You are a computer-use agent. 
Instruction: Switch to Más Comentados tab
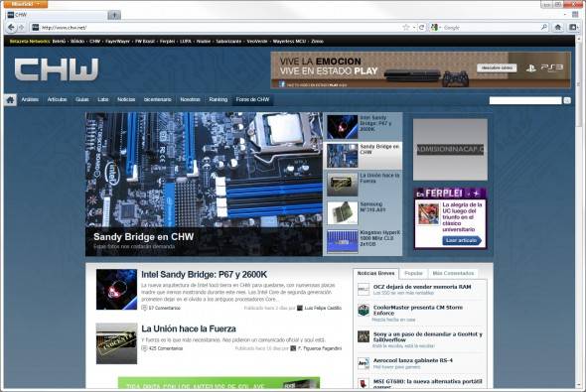pyautogui.click(x=453, y=273)
